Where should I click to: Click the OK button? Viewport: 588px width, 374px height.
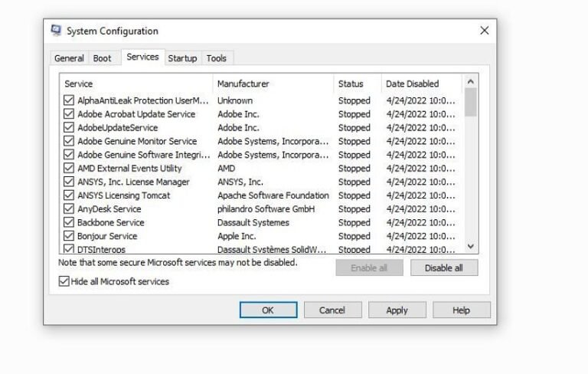click(x=268, y=310)
